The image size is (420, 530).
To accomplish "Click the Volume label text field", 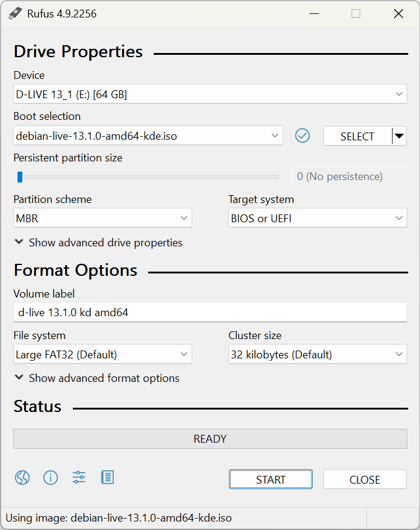I will 210,313.
